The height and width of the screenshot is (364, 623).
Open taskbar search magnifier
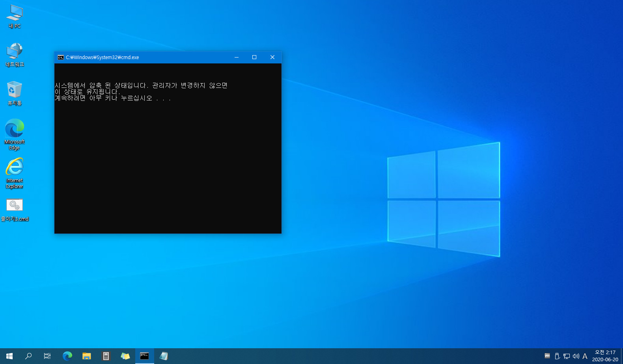[28, 356]
